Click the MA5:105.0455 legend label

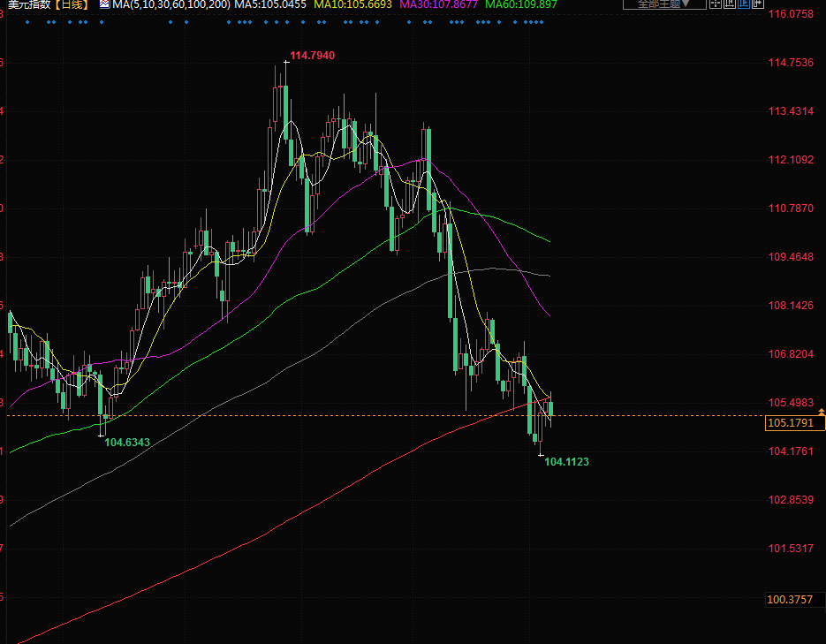pos(270,4)
